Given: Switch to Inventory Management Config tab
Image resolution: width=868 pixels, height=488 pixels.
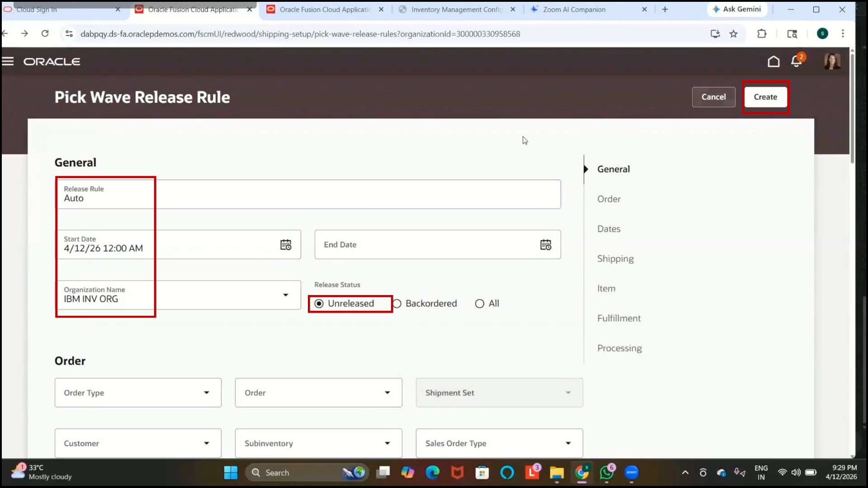Looking at the screenshot, I should click(x=457, y=9).
